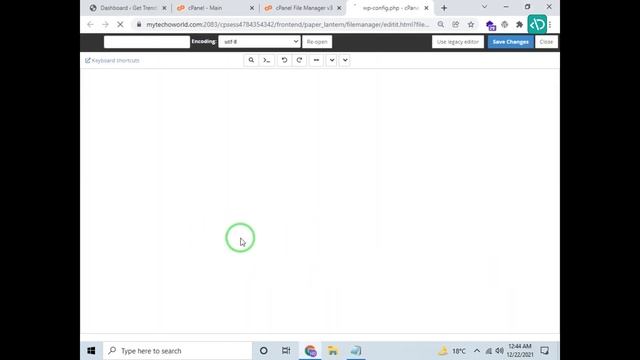Open the Extensions puzzle icon
The width and height of the screenshot is (640, 360).
[x=519, y=24]
